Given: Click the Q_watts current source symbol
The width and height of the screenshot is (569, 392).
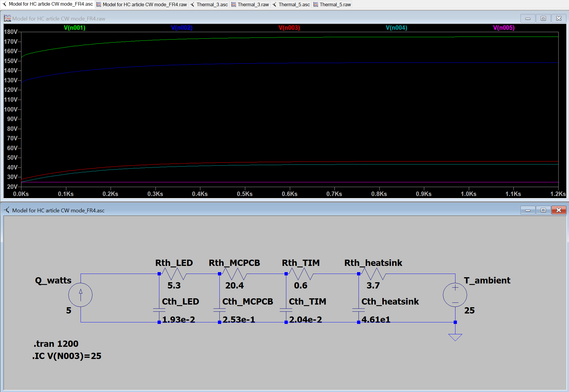Looking at the screenshot, I should (x=80, y=295).
